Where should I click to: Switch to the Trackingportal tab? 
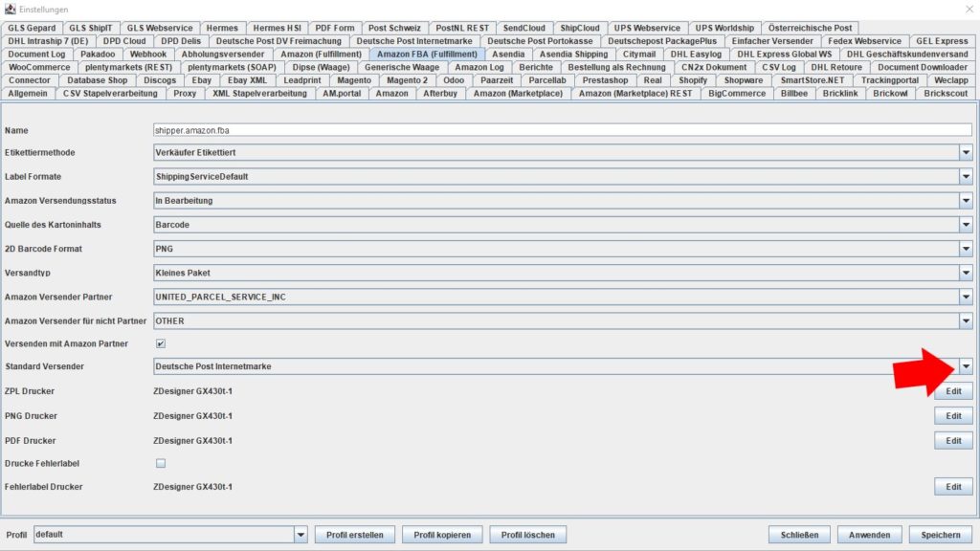pyautogui.click(x=889, y=80)
